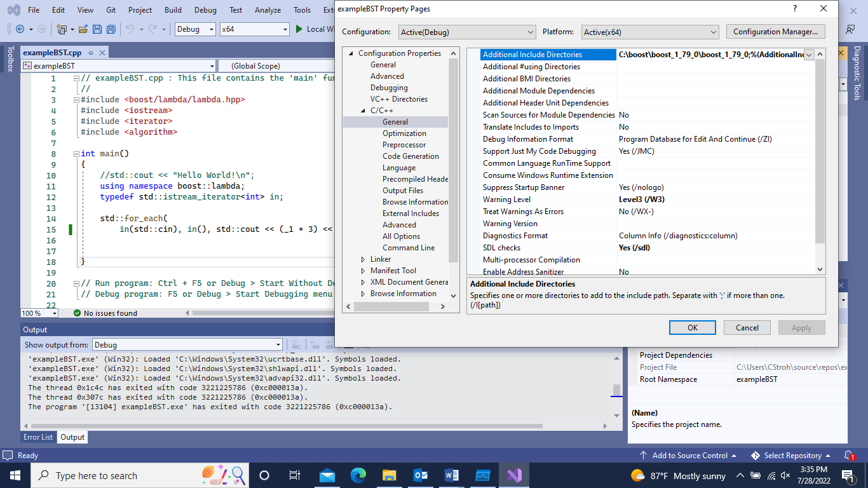The image size is (868, 488).
Task: Click the Undo arrow icon
Action: click(130, 29)
